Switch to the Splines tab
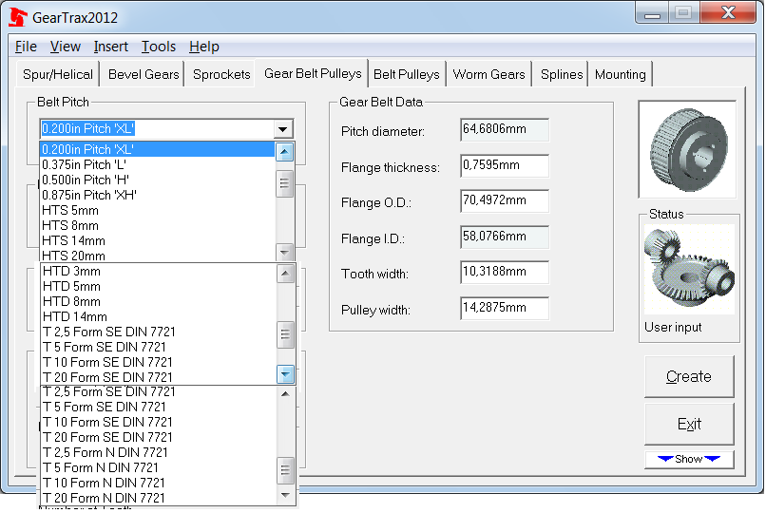This screenshot has width=766, height=532. (562, 74)
